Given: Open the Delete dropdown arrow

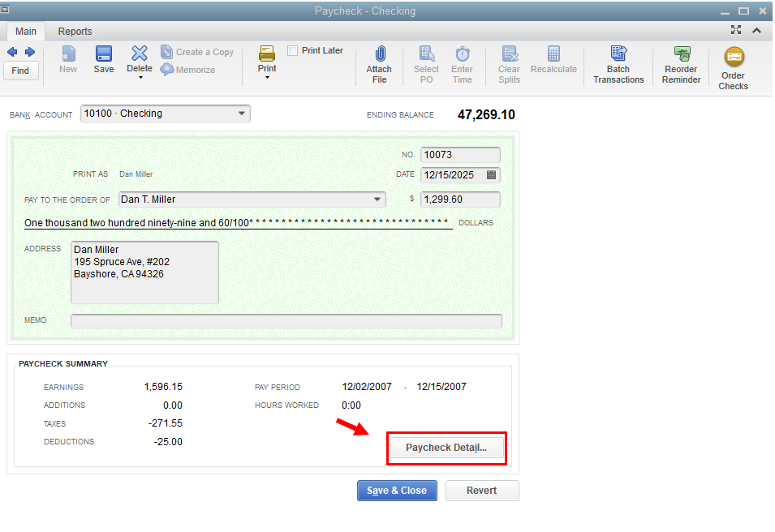Looking at the screenshot, I should coord(140,78).
